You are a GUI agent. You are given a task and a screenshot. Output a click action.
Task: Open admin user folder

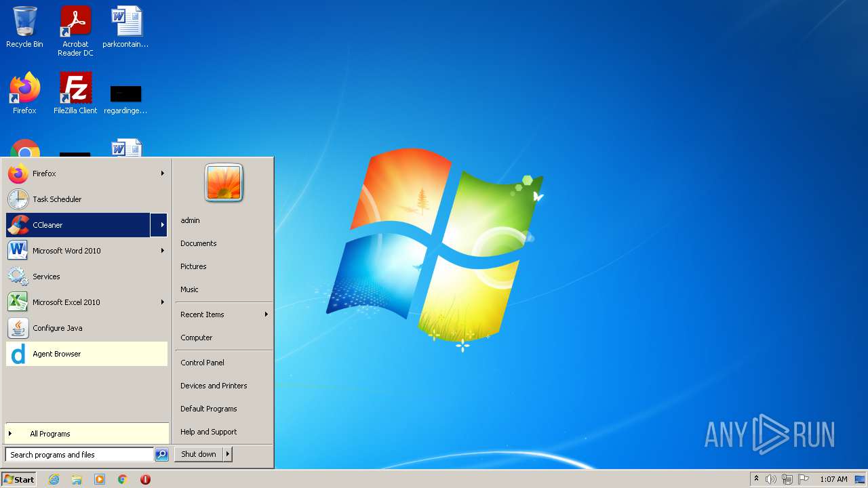pyautogui.click(x=190, y=220)
